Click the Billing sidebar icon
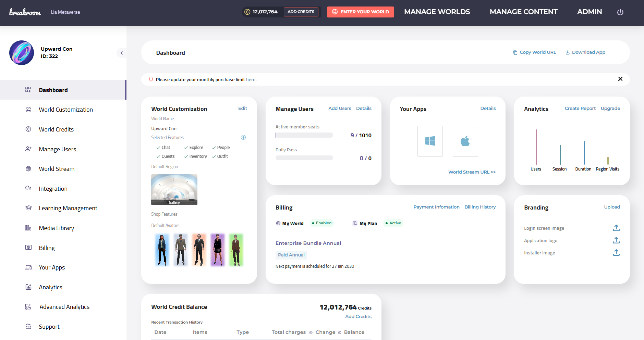 [28, 247]
